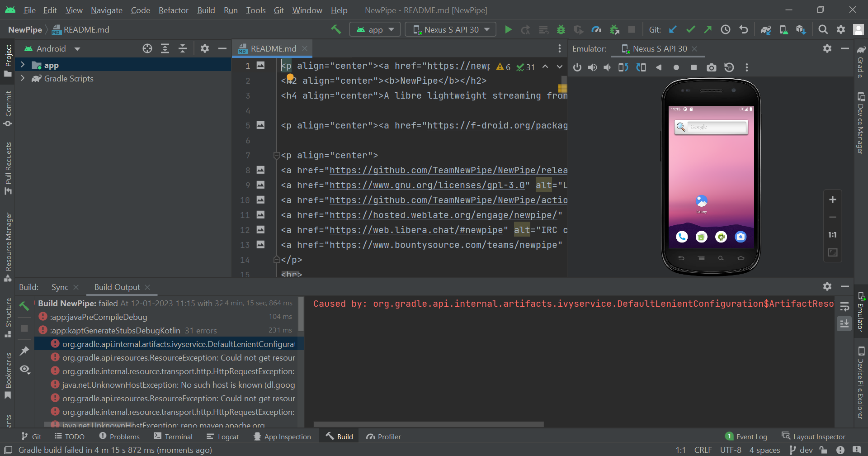868x456 pixels.
Task: Open the dev Git branch selector
Action: point(801,450)
